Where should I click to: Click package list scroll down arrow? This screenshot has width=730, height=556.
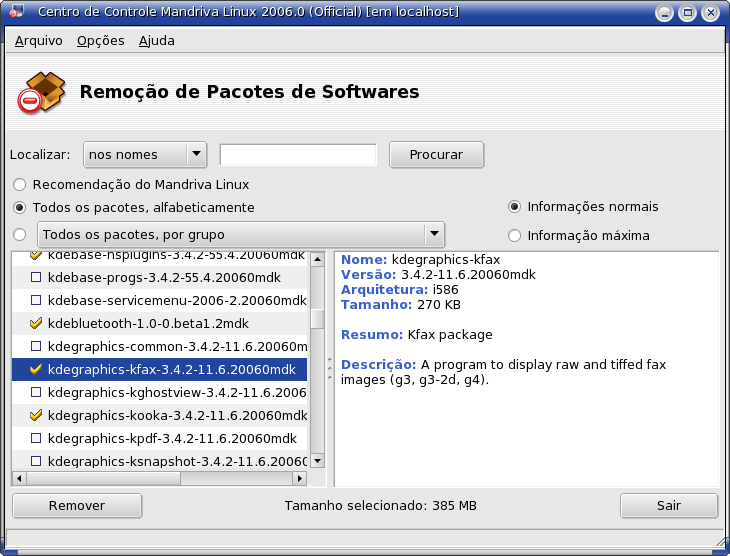pyautogui.click(x=318, y=461)
